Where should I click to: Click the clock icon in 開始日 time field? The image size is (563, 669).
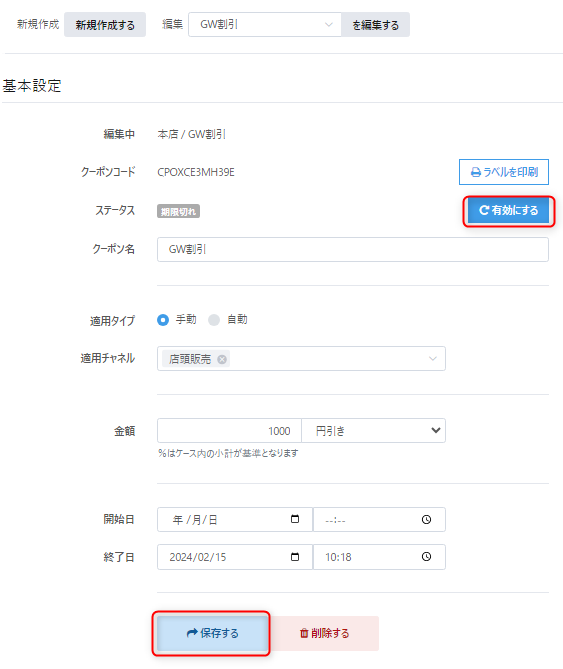426,519
